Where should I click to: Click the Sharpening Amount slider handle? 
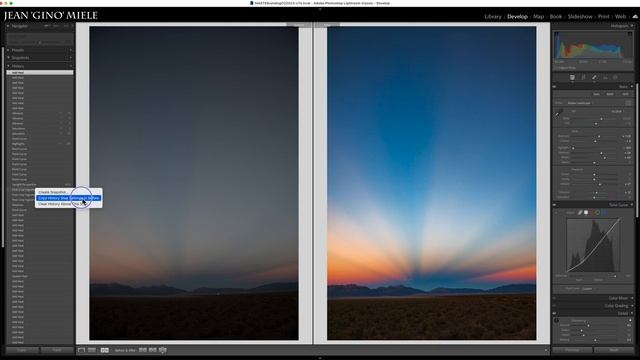(588, 326)
